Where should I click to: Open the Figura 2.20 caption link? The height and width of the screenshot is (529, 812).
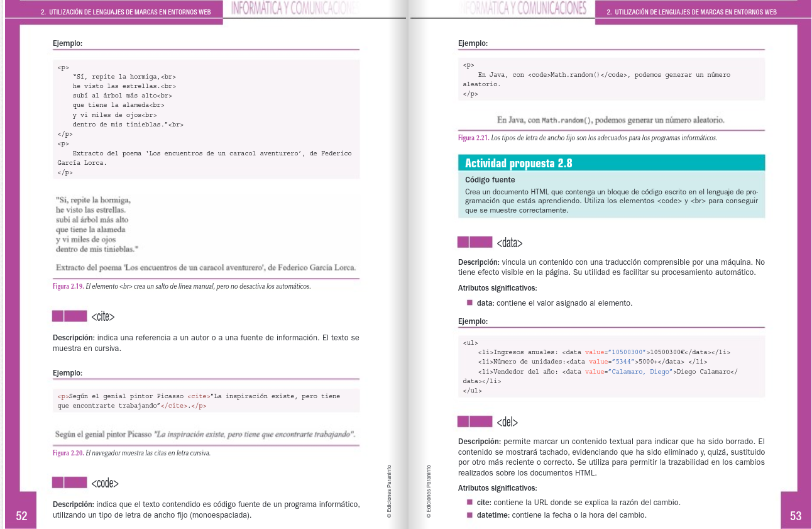point(67,453)
